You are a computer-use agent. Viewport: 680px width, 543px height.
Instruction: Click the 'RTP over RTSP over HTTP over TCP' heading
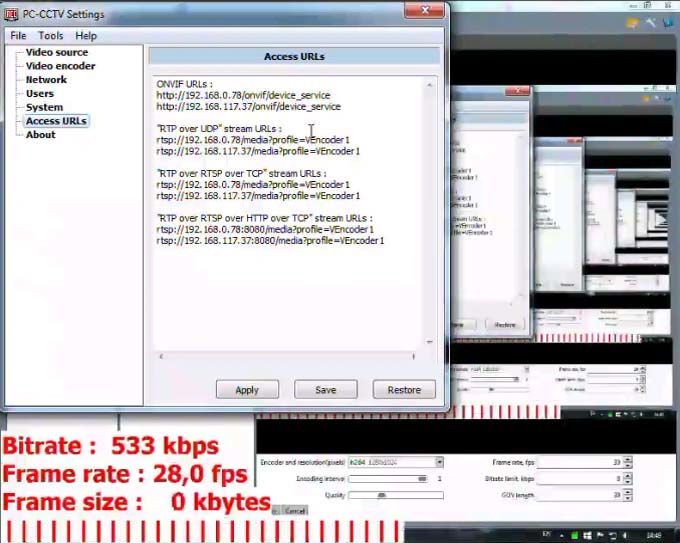264,218
